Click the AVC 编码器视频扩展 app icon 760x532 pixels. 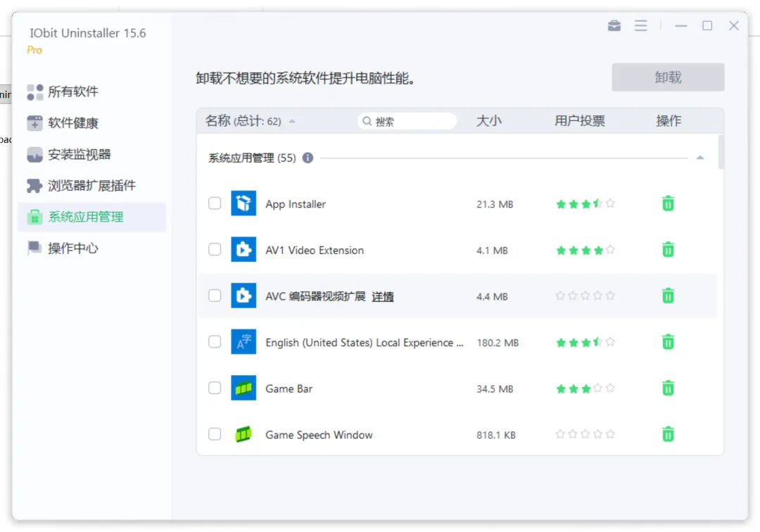pyautogui.click(x=243, y=296)
